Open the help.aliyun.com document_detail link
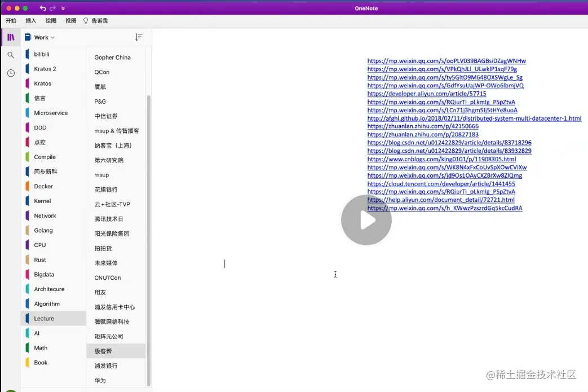588x392 pixels. pyautogui.click(x=441, y=200)
